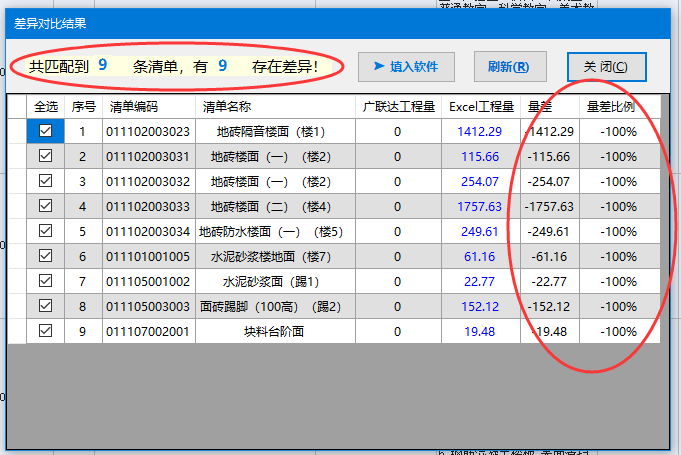Toggle checkbox for row 9 块料台阶面
Screen dimensions: 681x455
click(45, 331)
